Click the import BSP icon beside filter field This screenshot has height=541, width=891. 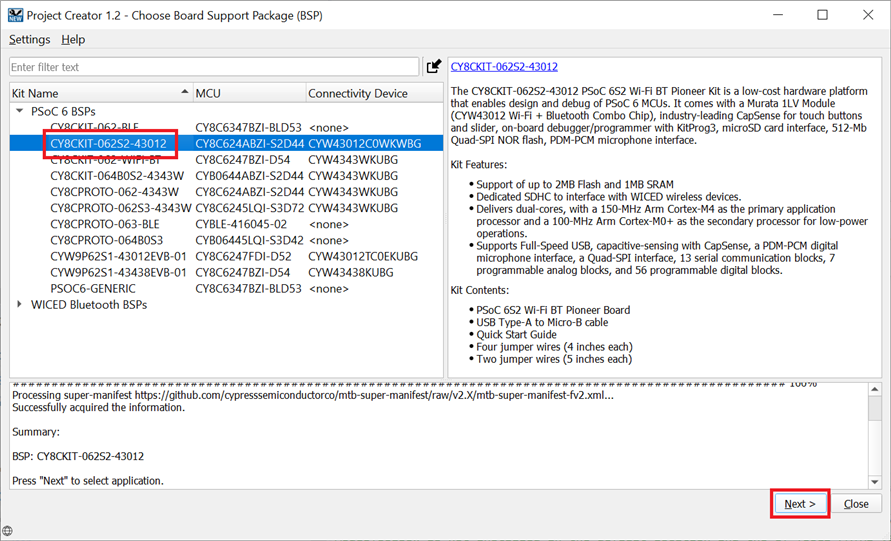pyautogui.click(x=433, y=67)
